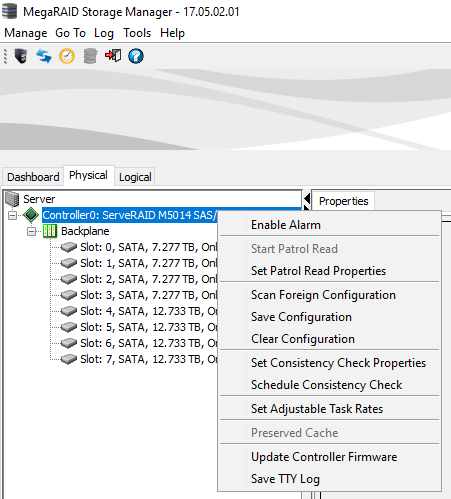Viewport: 451px width, 499px height.
Task: Click the gray database stack toolbar icon
Action: 90,56
